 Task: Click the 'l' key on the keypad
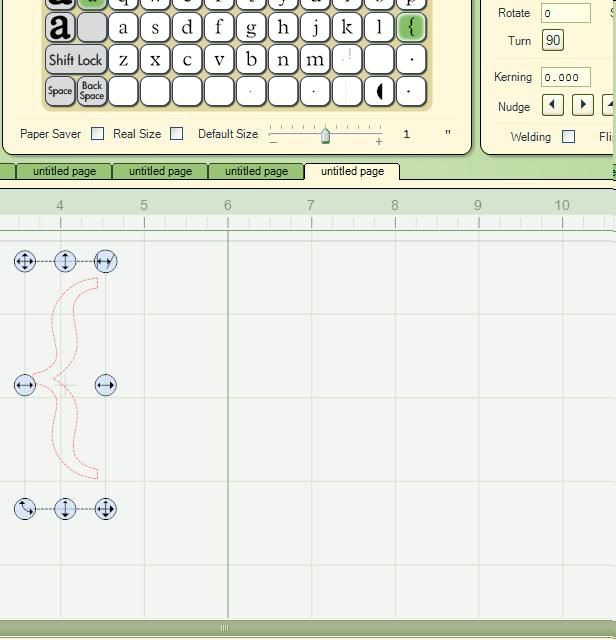tap(379, 27)
